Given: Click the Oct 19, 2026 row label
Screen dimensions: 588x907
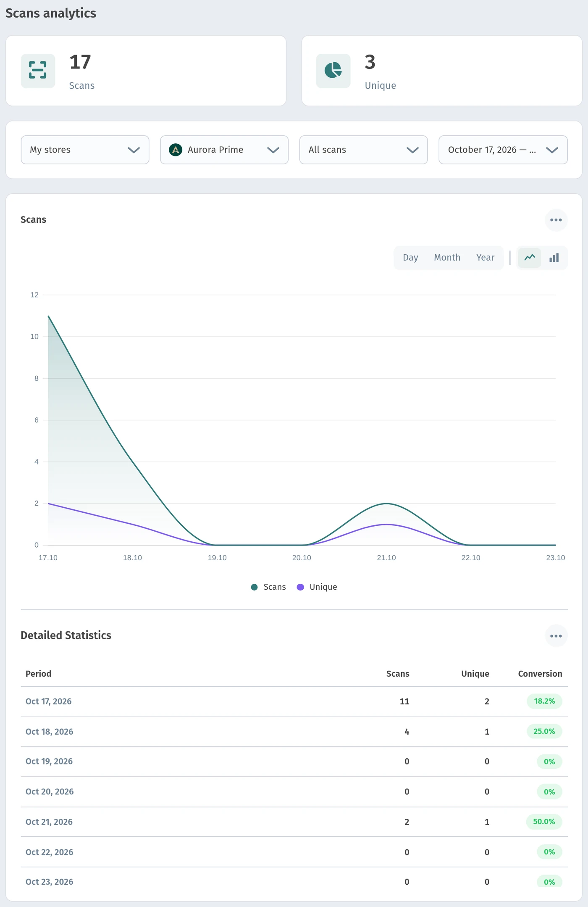Looking at the screenshot, I should click(x=49, y=761).
